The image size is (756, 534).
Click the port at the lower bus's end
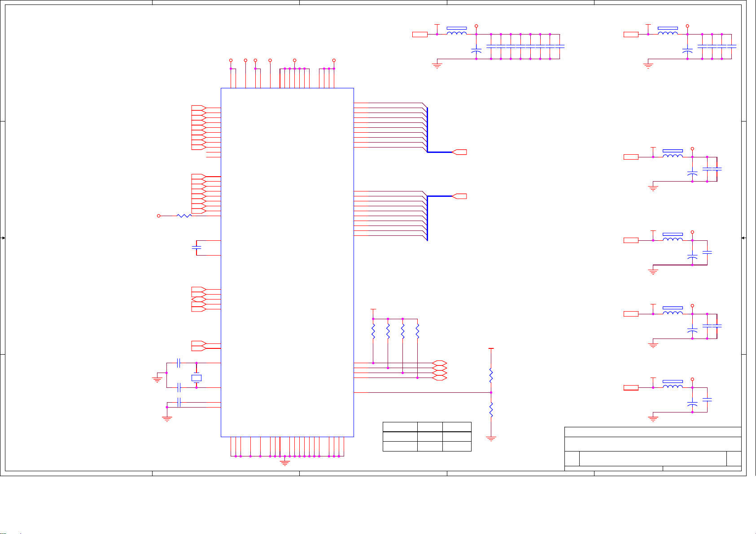pos(460,196)
